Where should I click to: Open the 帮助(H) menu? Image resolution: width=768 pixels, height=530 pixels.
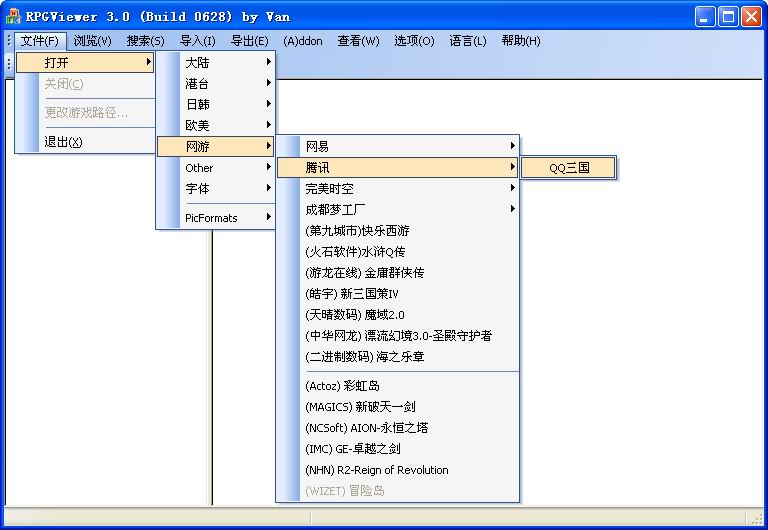click(521, 41)
